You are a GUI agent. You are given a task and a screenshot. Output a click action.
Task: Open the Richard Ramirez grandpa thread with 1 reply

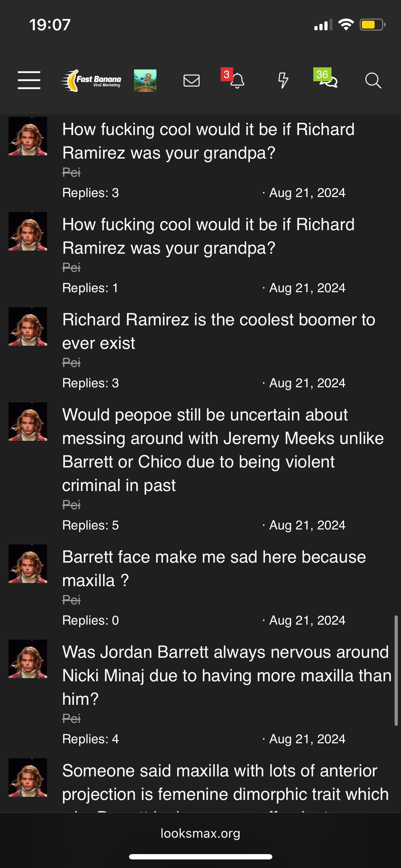click(x=208, y=236)
